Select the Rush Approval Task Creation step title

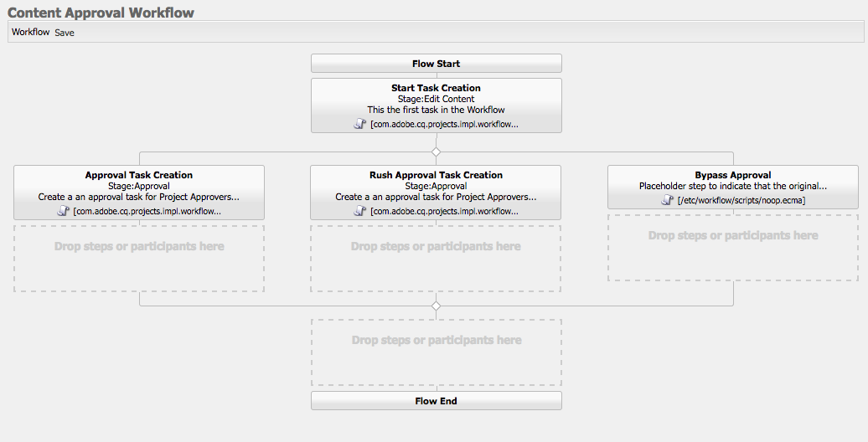(x=436, y=175)
